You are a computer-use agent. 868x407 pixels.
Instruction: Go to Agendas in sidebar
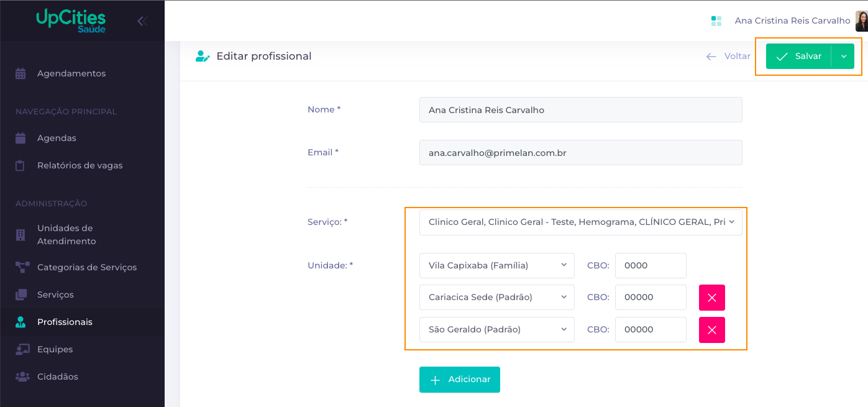click(x=82, y=138)
